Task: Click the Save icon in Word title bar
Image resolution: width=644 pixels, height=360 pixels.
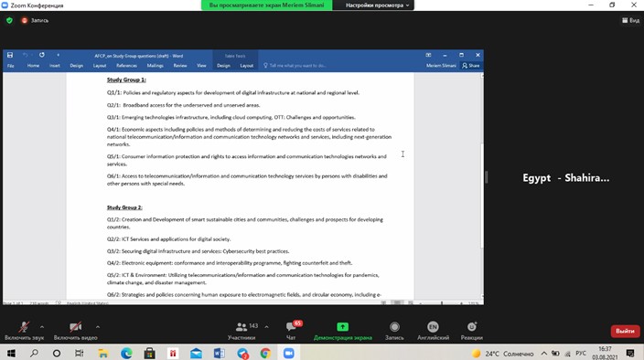Action: (x=10, y=55)
